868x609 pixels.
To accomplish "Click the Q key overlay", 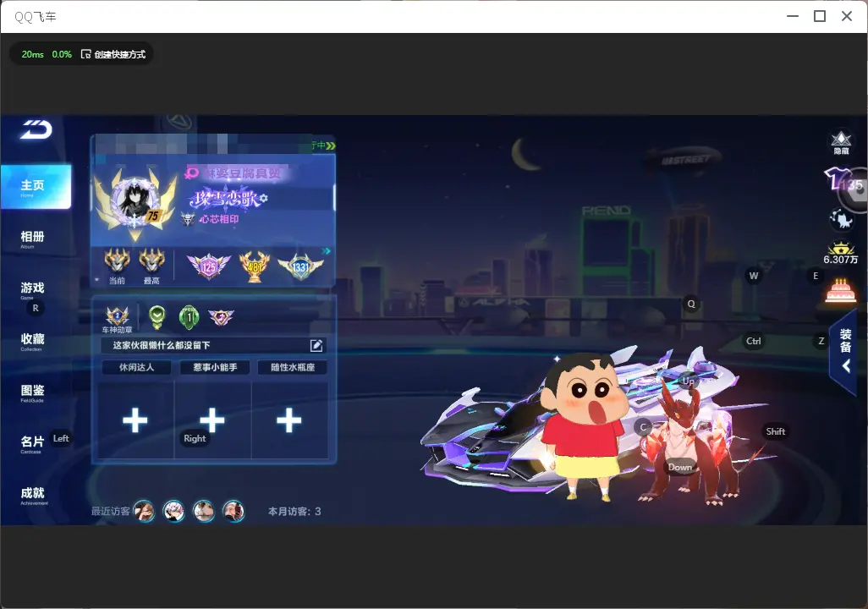I will [691, 304].
